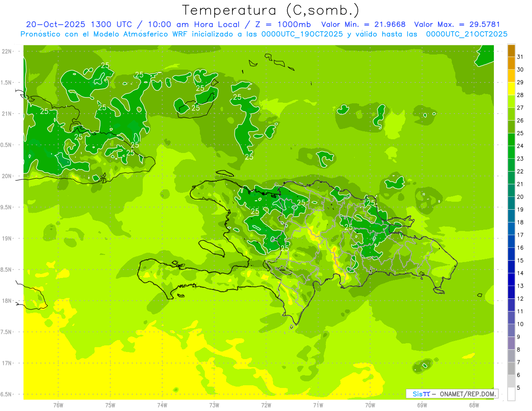Click the "Temperatura (C,somb.)" map title
Viewport: 532px width, 411px height.
click(270, 10)
